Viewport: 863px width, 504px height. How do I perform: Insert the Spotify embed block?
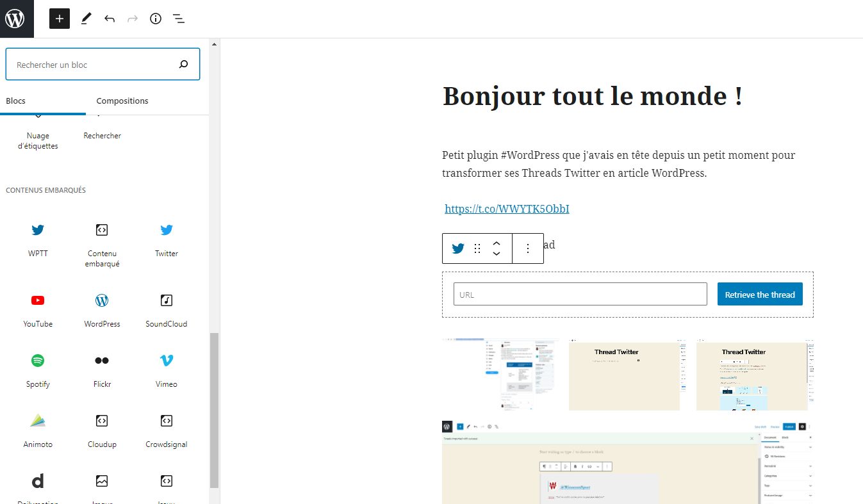tap(38, 371)
